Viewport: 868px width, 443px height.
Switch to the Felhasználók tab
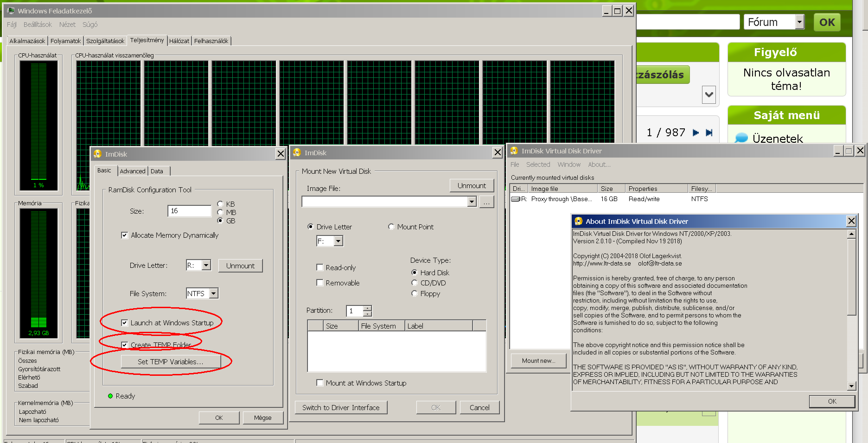point(211,41)
